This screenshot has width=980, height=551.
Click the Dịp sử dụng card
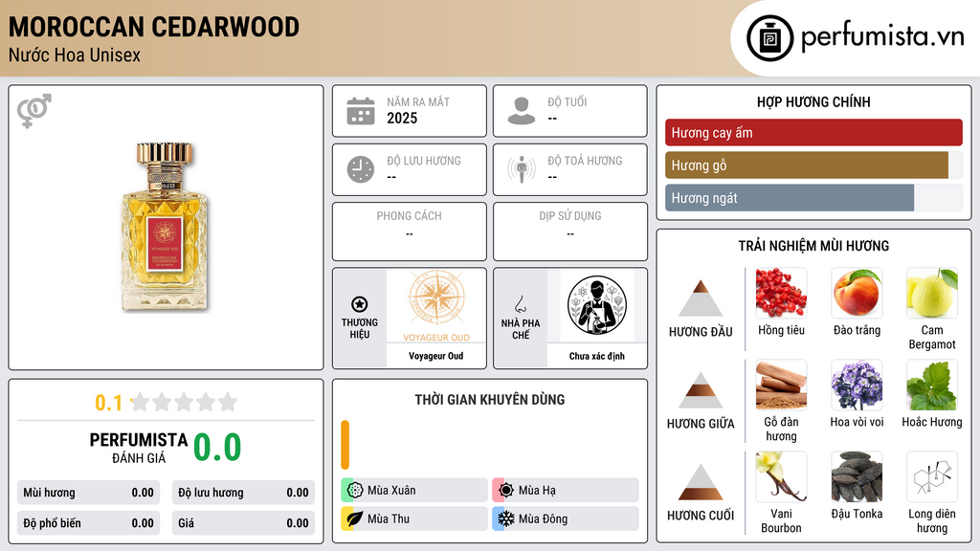point(570,231)
